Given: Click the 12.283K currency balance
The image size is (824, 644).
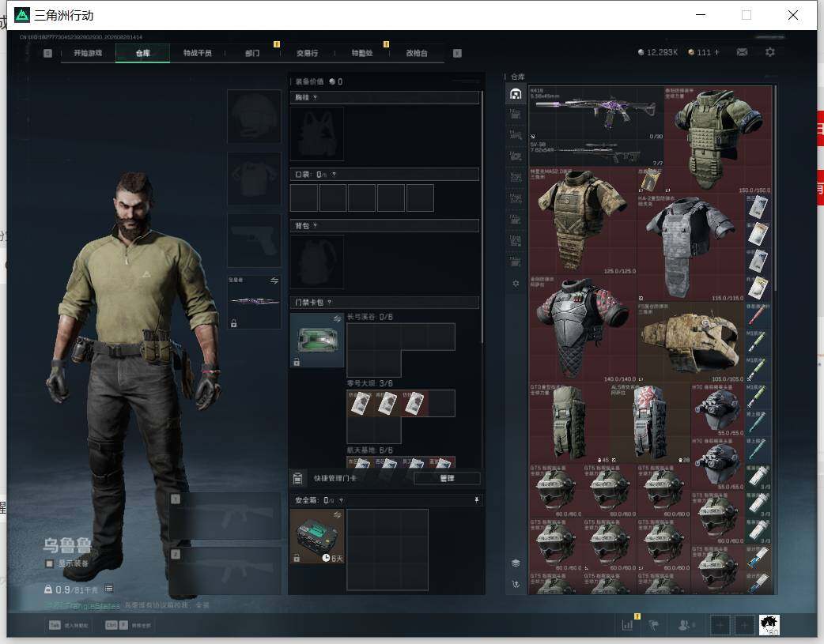Looking at the screenshot, I should 658,52.
